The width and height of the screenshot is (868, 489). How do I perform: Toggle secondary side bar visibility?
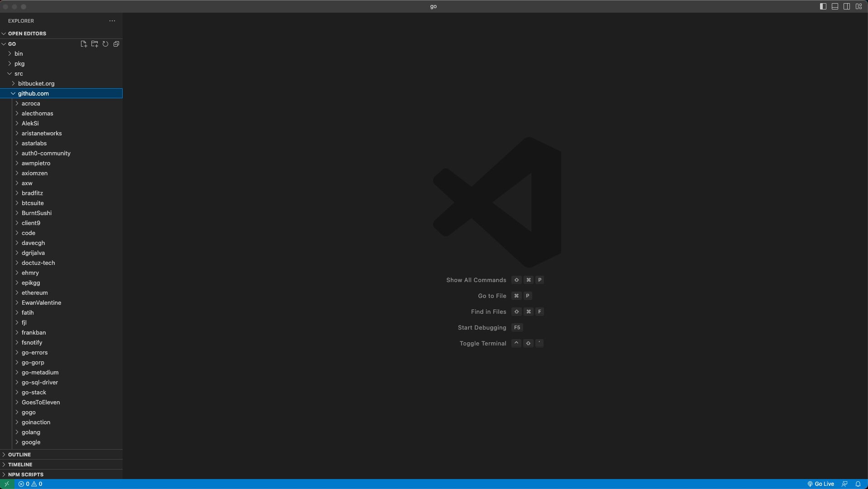point(847,6)
